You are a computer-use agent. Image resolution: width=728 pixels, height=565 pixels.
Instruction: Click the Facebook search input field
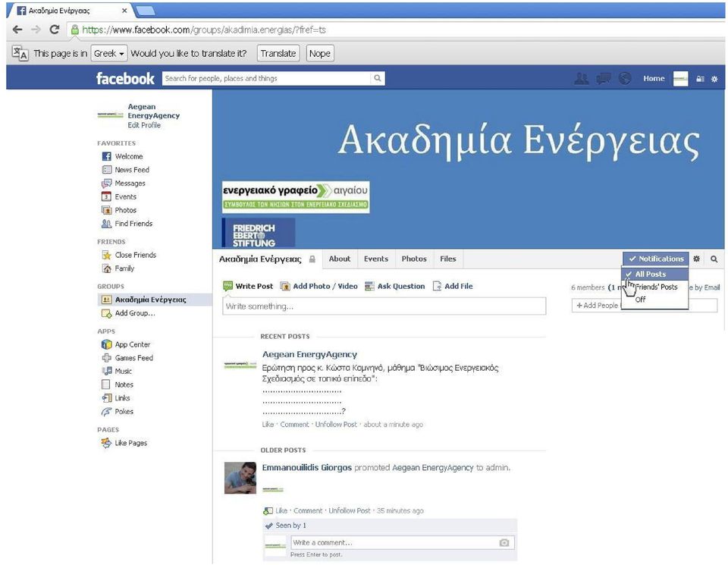click(x=268, y=78)
